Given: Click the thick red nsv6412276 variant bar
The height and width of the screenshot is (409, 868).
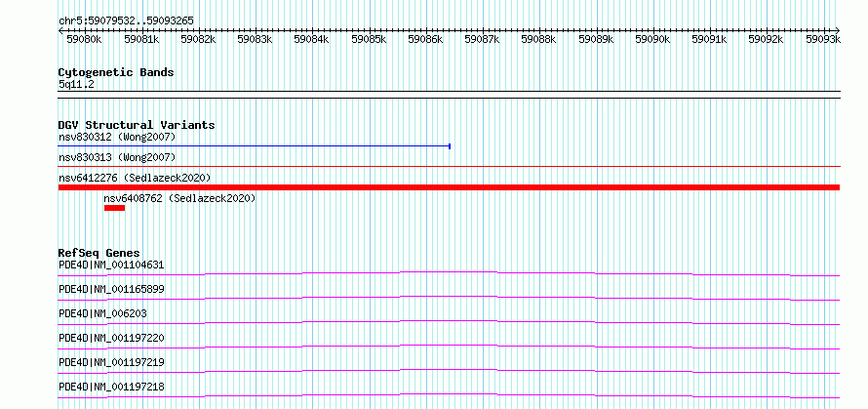Looking at the screenshot, I should click(x=449, y=187).
